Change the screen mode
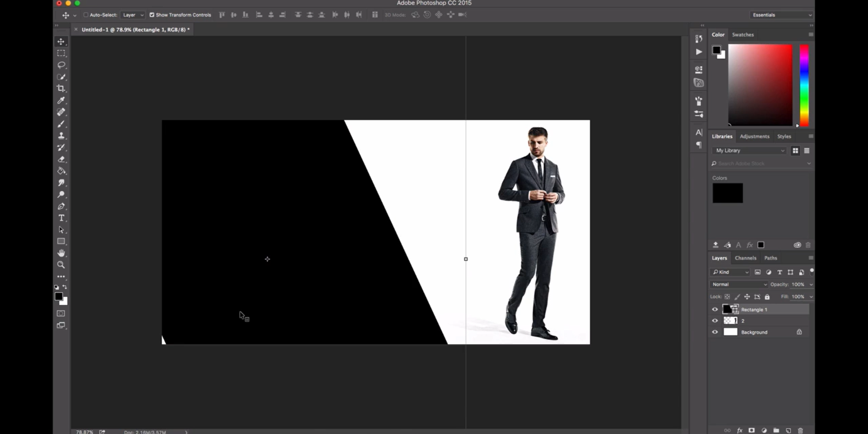Viewport: 868px width, 434px height. [61, 325]
